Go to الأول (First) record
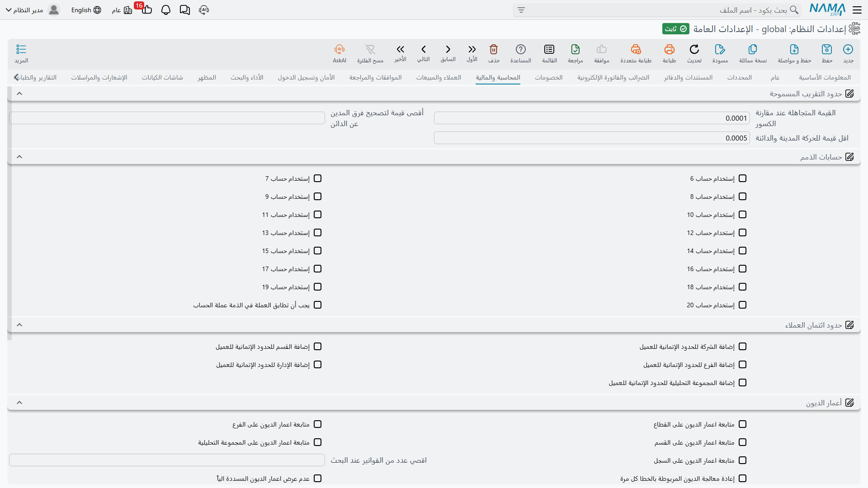The height and width of the screenshot is (488, 868). (x=472, y=49)
